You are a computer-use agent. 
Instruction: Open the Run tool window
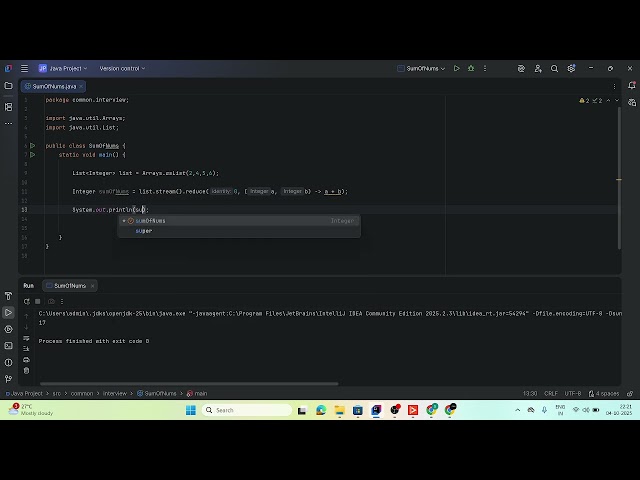(x=8, y=313)
